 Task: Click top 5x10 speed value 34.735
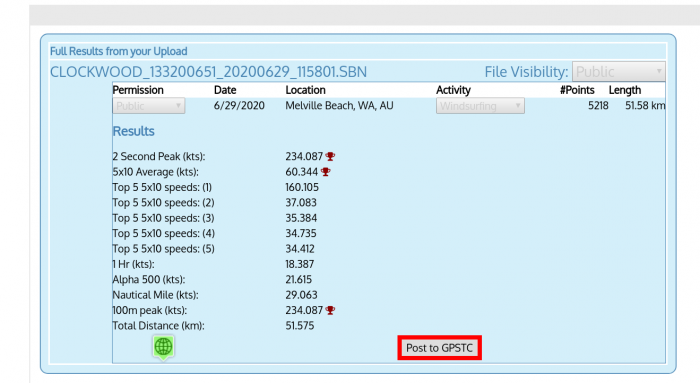pos(301,233)
